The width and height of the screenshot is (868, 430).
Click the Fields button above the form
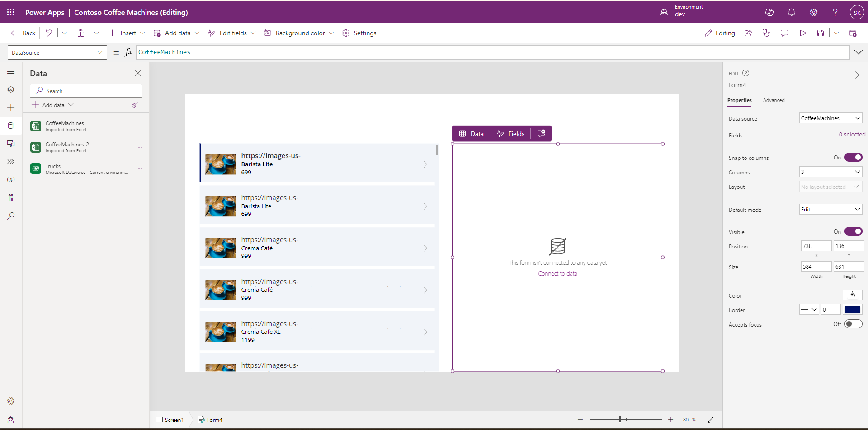tap(510, 134)
